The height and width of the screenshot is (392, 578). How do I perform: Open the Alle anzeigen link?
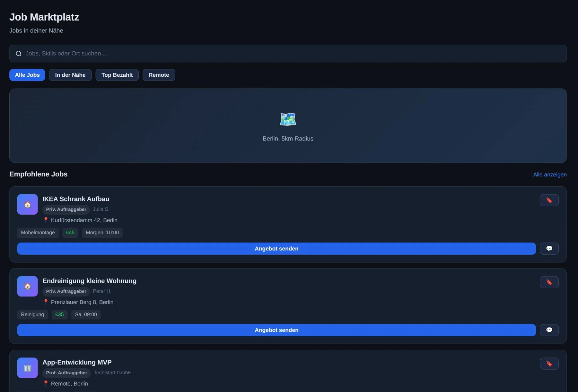click(x=550, y=175)
